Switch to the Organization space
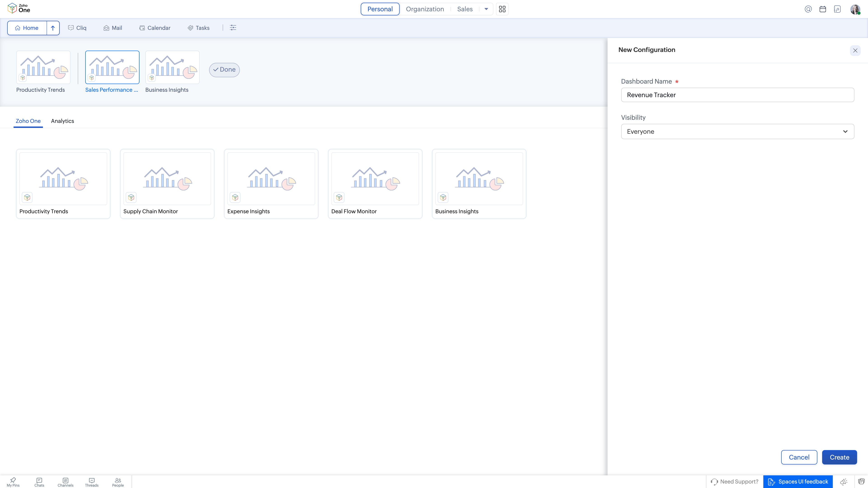 click(425, 9)
